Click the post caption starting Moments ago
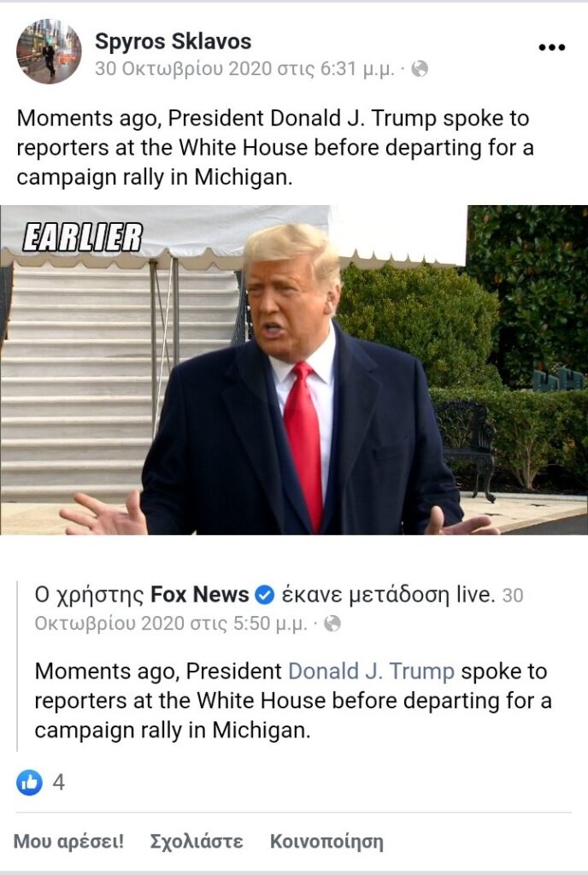The image size is (588, 875). coord(275,148)
